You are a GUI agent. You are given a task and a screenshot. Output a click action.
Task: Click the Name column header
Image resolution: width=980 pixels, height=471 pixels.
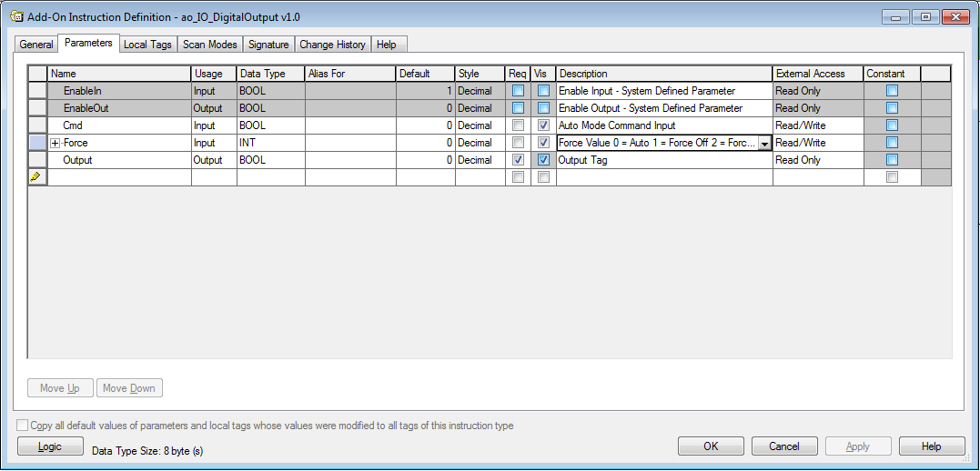point(119,74)
